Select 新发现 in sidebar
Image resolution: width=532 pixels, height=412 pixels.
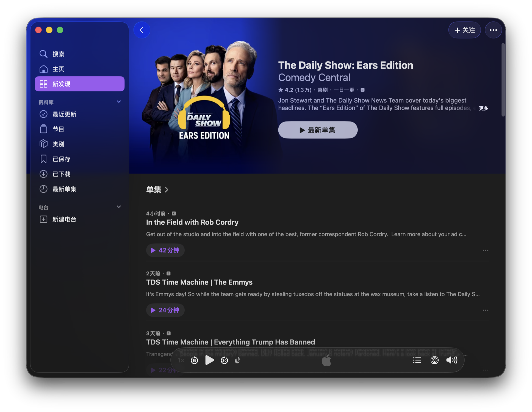(x=79, y=84)
